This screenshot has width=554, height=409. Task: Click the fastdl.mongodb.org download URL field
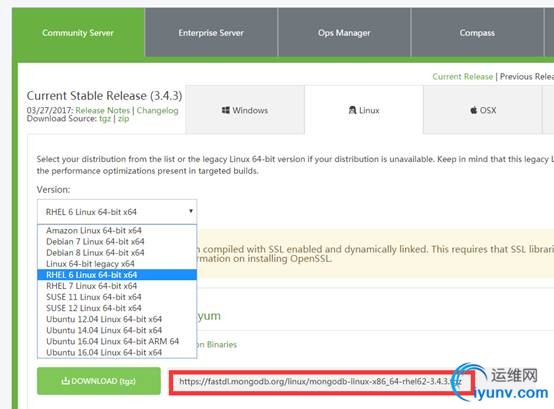tap(321, 382)
